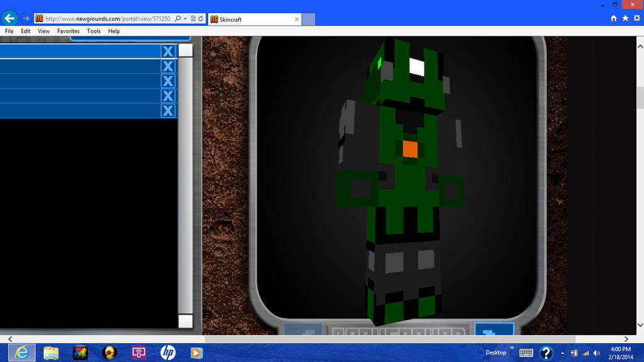
Task: Click the layer list scrollbar top button
Action: (186, 50)
